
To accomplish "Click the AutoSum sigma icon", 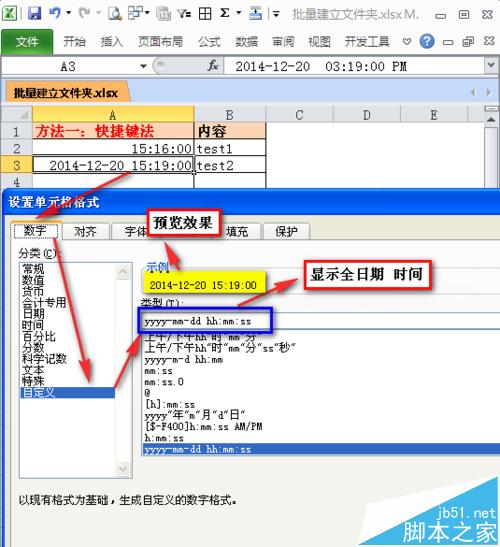I will point(225,13).
